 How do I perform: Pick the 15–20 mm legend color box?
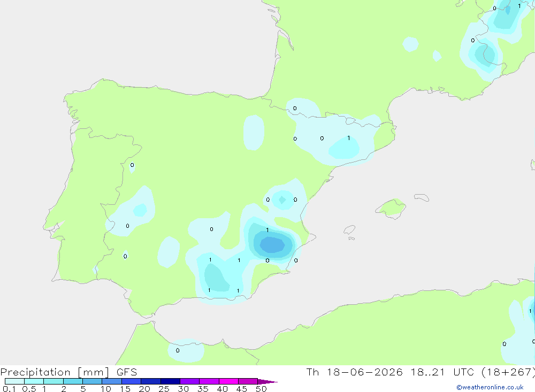click(131, 381)
